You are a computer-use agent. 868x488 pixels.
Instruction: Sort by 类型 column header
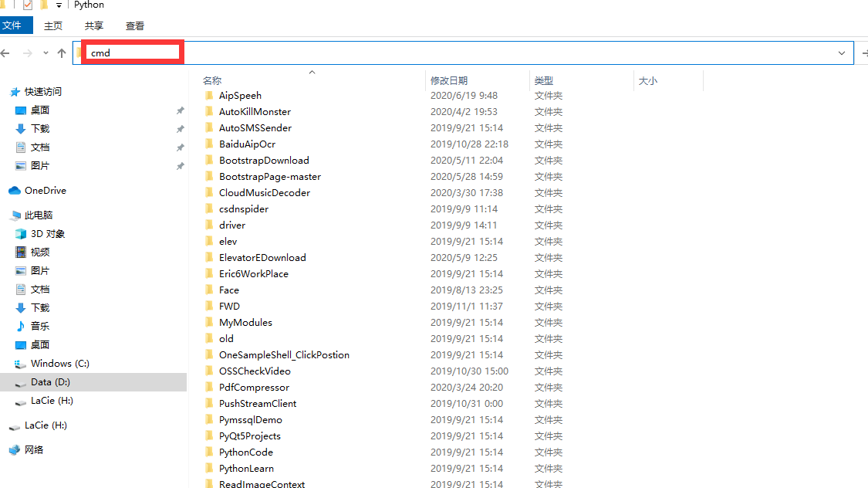pos(544,81)
